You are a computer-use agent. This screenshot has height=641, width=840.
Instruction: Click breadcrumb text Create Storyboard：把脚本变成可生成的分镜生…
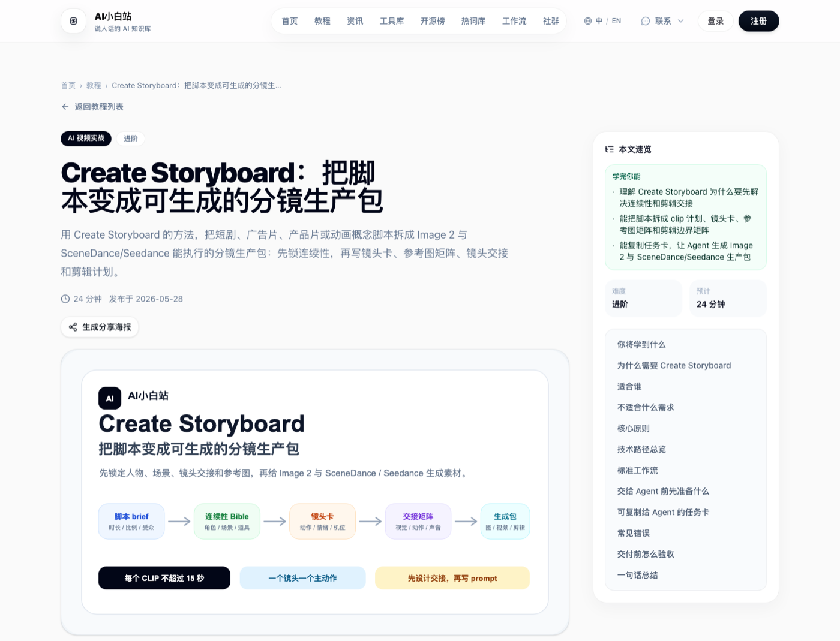point(196,86)
